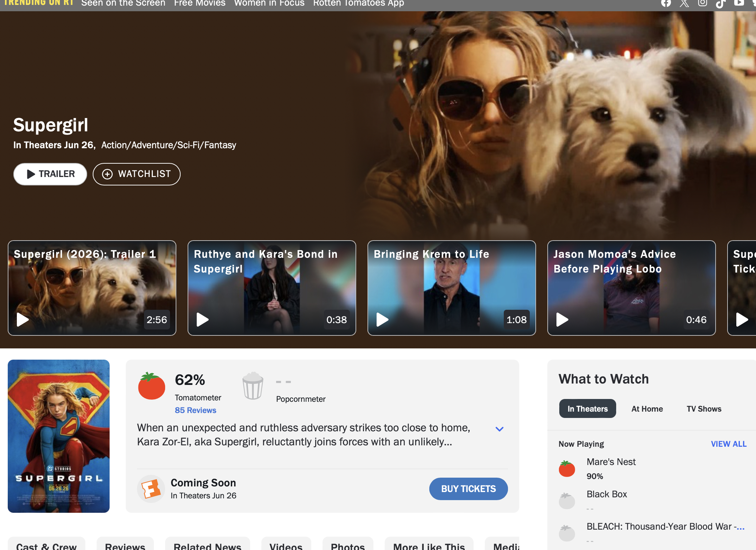Click the In Theaters Jun 26 release date in hero

[54, 145]
